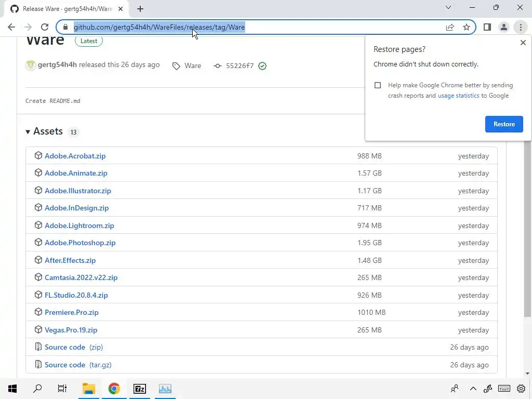Download Source code (zip)

(x=74, y=347)
